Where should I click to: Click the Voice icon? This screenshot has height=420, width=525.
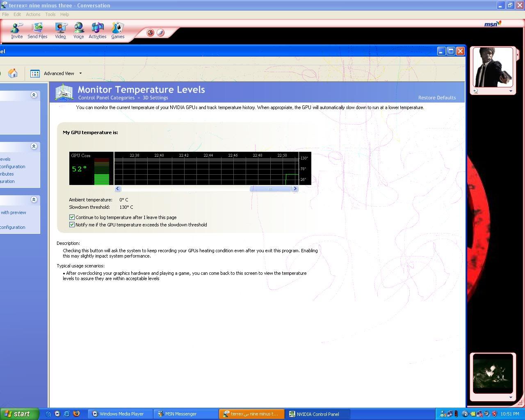click(78, 30)
